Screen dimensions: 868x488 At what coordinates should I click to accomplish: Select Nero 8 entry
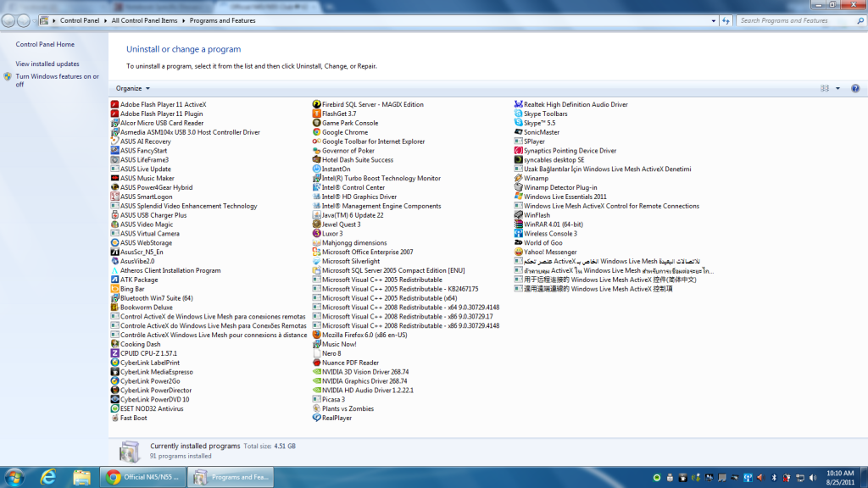(326, 353)
